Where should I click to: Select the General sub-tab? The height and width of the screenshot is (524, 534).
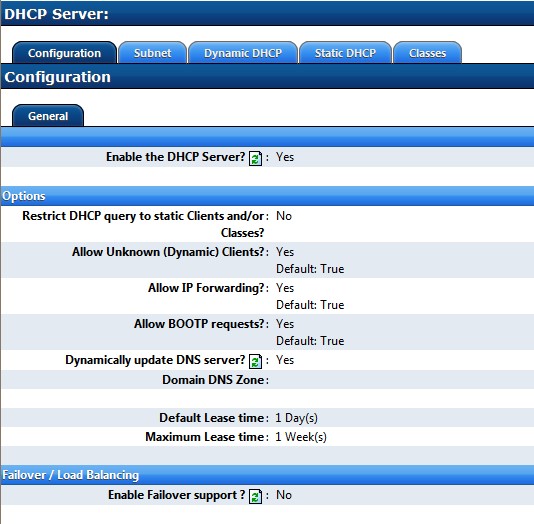pyautogui.click(x=48, y=116)
